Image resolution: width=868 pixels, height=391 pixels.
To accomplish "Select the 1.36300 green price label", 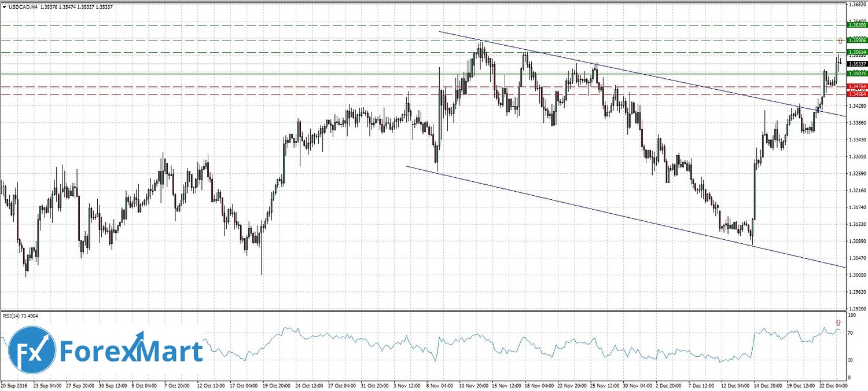I will tap(856, 25).
